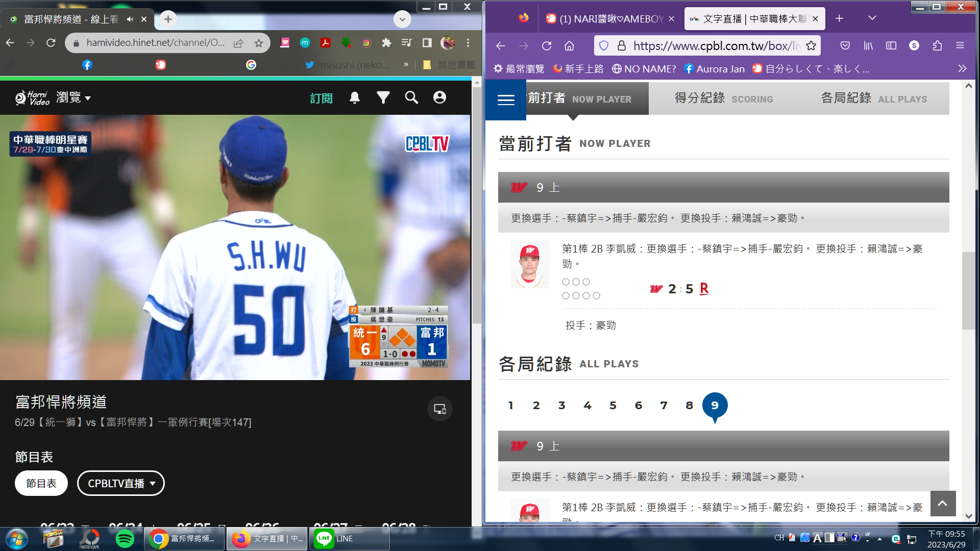The width and height of the screenshot is (980, 551).
Task: Open Chrome three-dot menu
Action: tap(468, 43)
